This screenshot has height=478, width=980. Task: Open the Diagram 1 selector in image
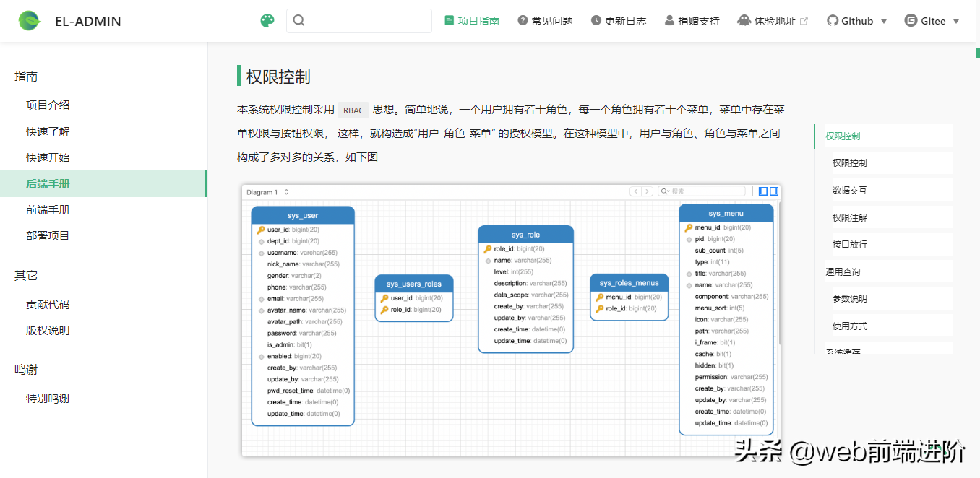(x=267, y=192)
